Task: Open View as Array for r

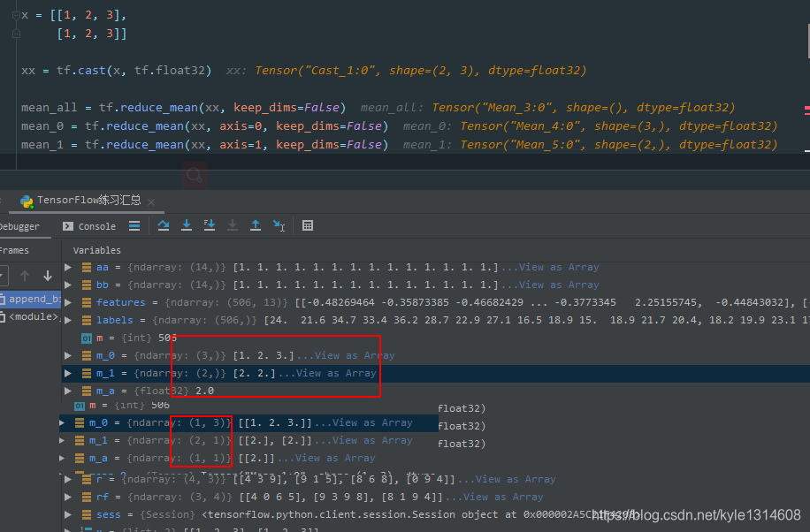Action: [516, 479]
